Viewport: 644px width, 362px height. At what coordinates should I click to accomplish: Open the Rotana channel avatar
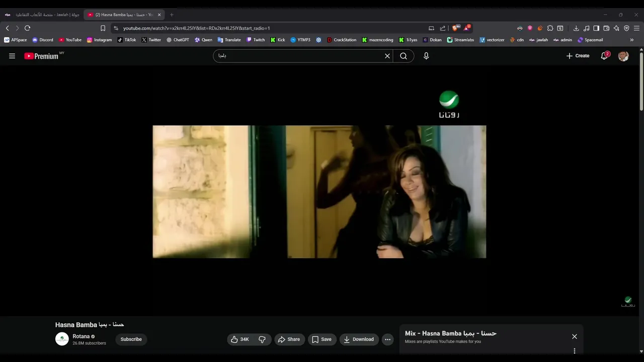(x=62, y=339)
